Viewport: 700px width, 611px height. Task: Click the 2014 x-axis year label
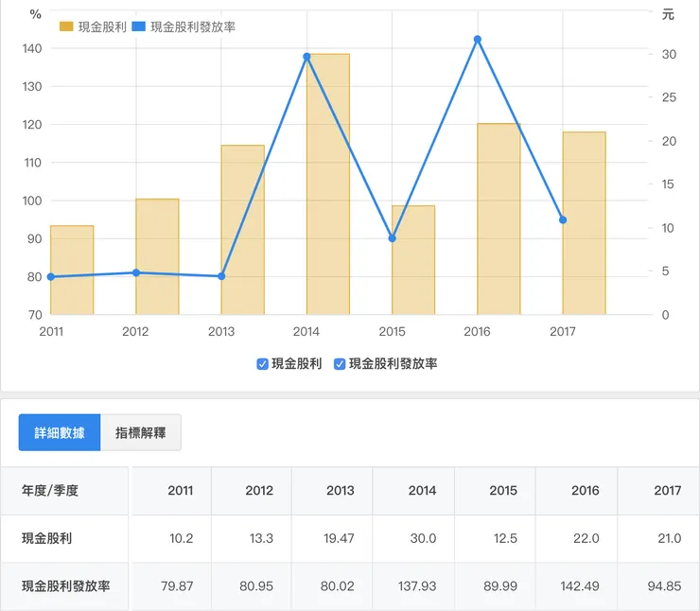(306, 332)
